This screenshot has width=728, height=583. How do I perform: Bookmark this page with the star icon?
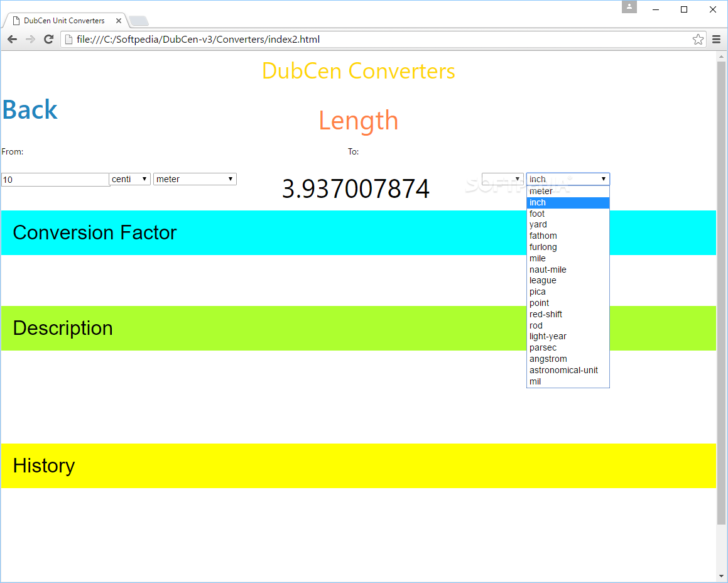click(x=698, y=40)
